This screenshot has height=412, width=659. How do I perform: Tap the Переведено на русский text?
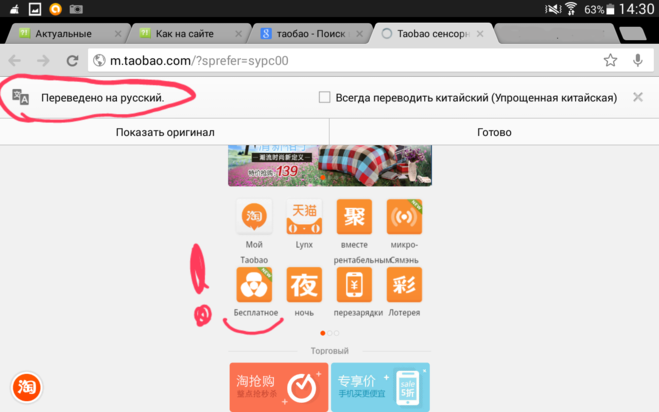tap(103, 98)
